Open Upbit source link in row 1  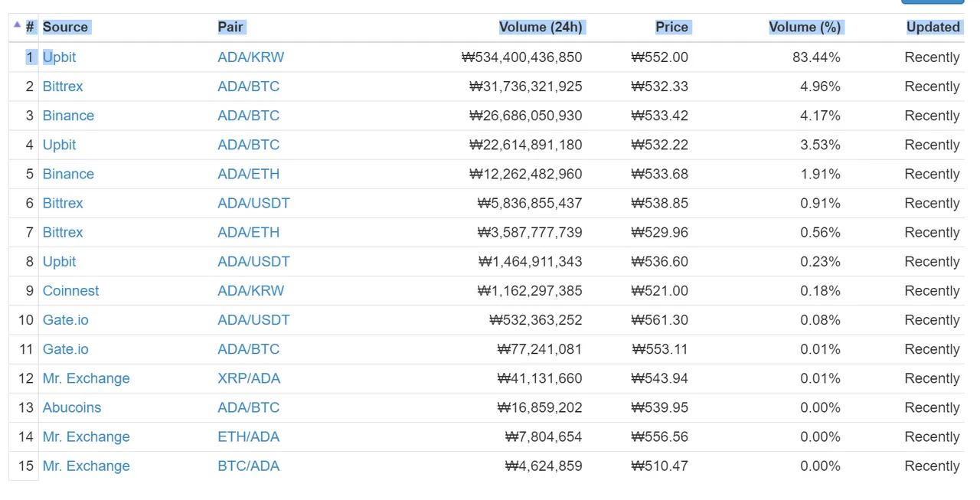pos(59,57)
